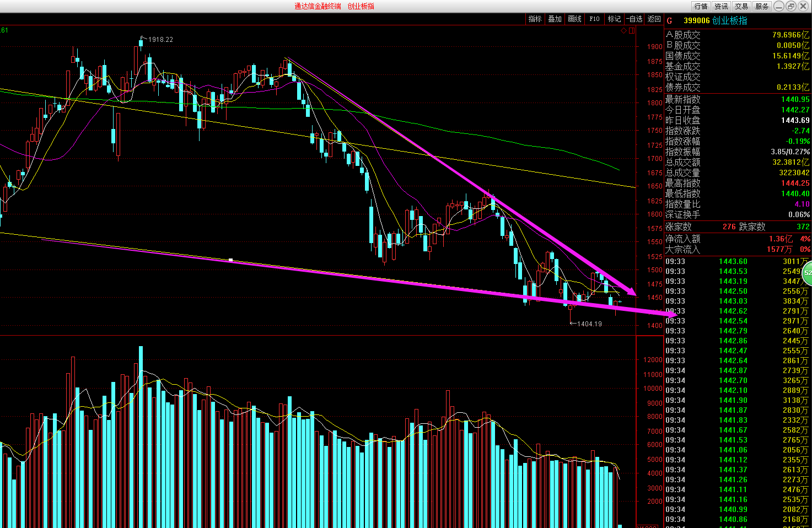This screenshot has height=528, width=812.
Task: Open the 行情 quotes menu
Action: pyautogui.click(x=701, y=6)
